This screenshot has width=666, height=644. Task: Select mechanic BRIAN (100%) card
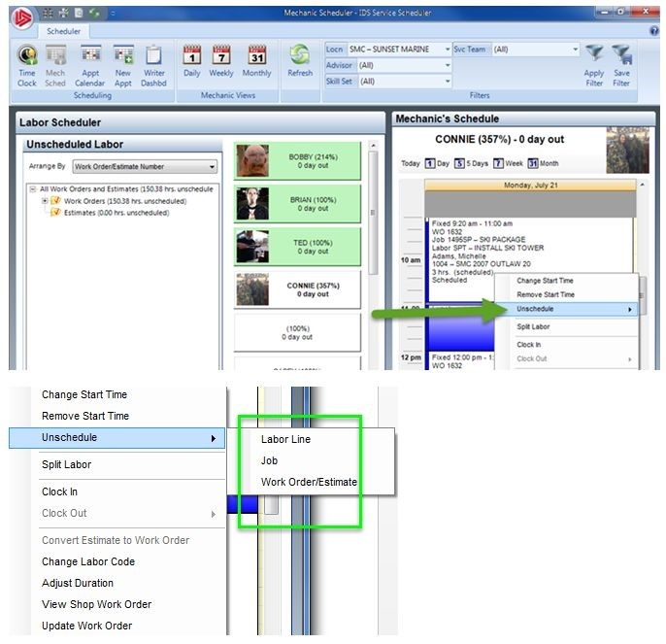pyautogui.click(x=297, y=204)
